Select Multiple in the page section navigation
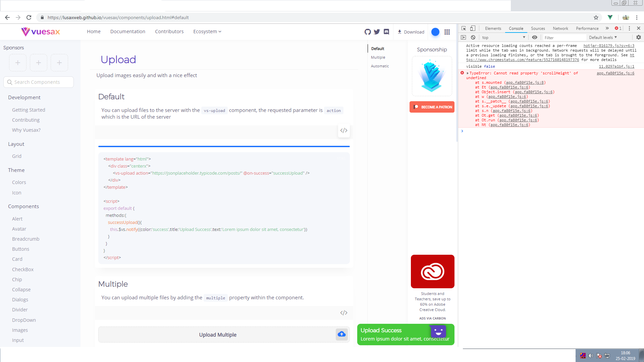 (378, 57)
